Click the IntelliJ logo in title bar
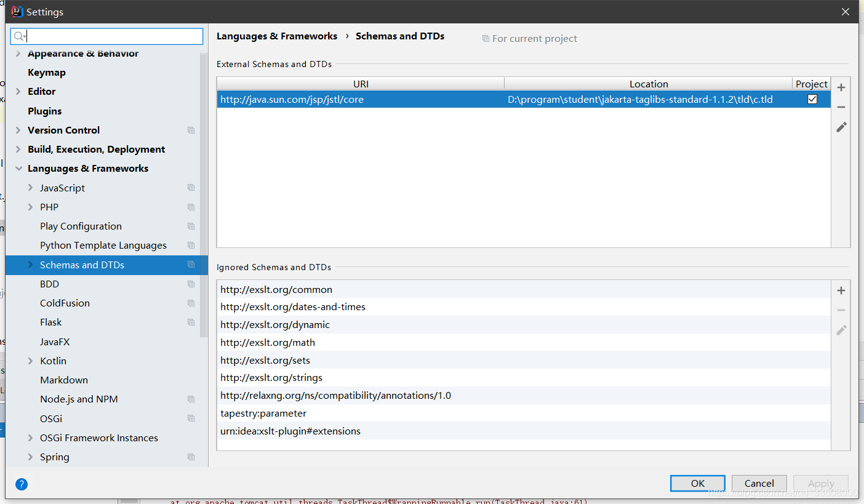Viewport: 864px width, 504px height. (17, 12)
